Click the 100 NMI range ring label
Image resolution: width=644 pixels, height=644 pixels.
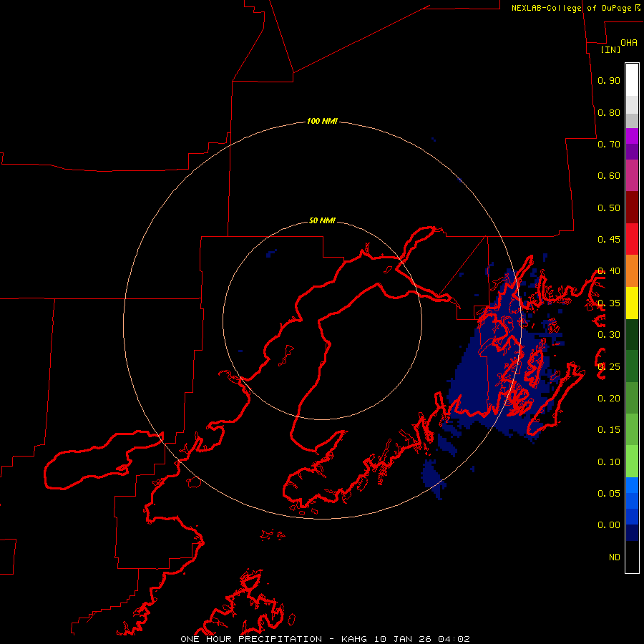322,121
